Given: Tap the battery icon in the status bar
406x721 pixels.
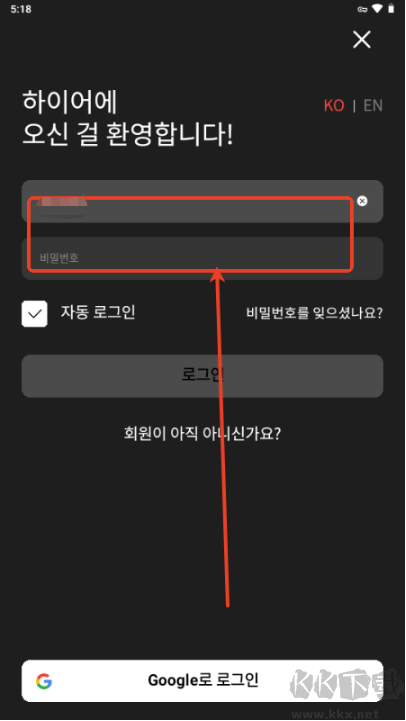Looking at the screenshot, I should 391,9.
